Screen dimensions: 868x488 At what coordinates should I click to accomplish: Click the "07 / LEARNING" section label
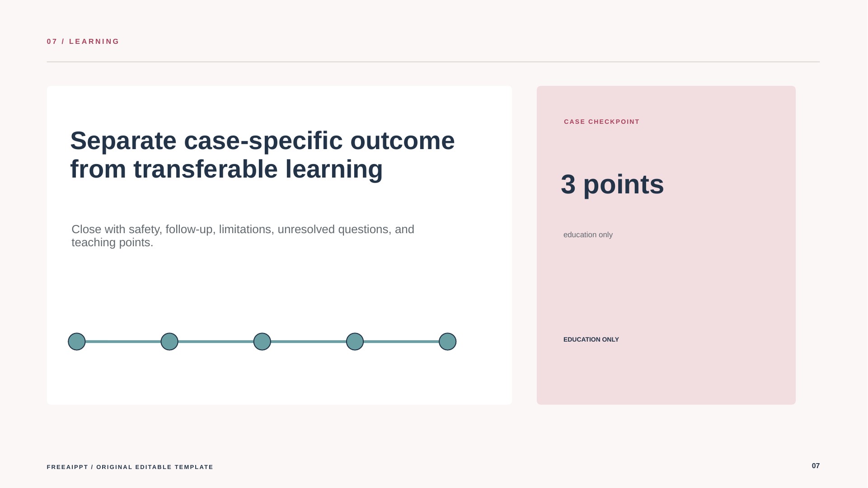pos(83,42)
